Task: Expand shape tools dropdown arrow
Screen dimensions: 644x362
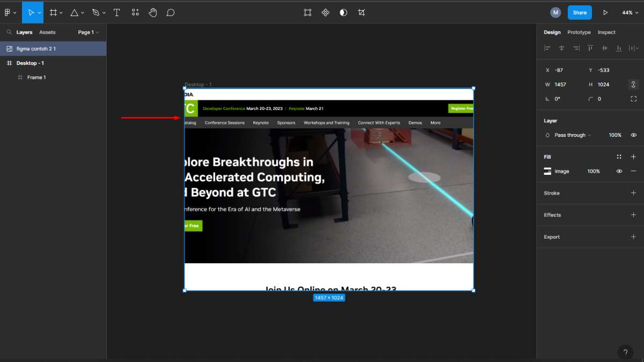Action: 83,12
